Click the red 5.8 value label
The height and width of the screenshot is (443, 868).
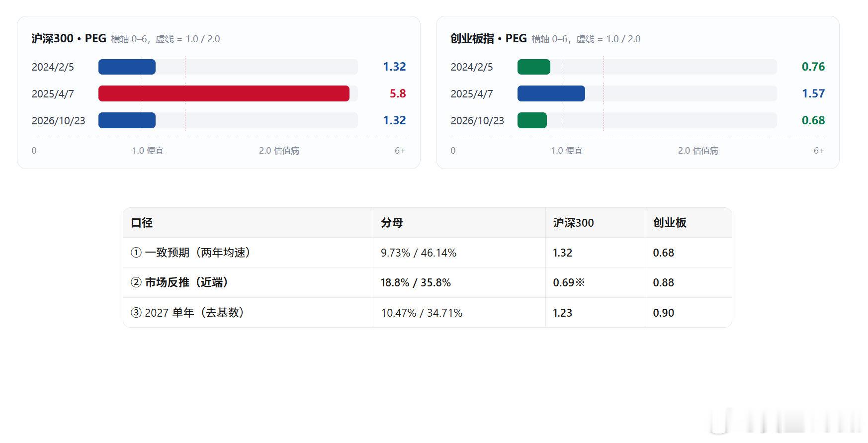398,93
